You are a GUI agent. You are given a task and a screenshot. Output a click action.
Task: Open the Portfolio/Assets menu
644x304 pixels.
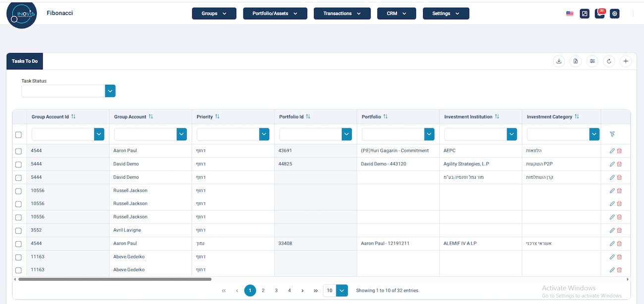(x=275, y=13)
